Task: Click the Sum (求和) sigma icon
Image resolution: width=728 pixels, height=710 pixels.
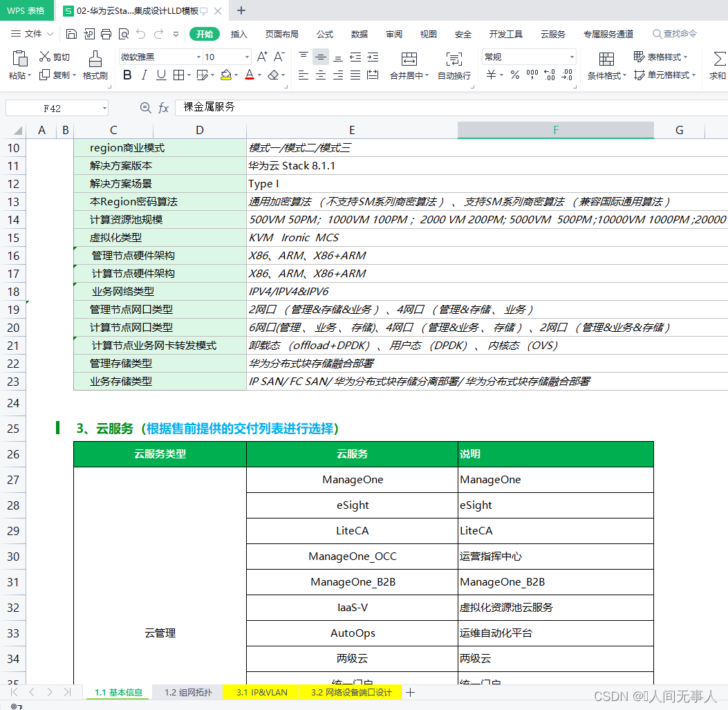Action: [718, 59]
